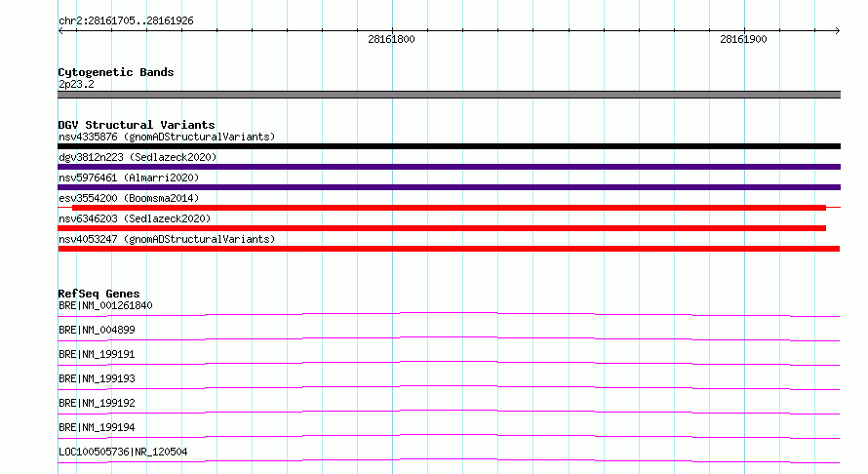Click the red nsv4053247 variant bar

pyautogui.click(x=449, y=249)
